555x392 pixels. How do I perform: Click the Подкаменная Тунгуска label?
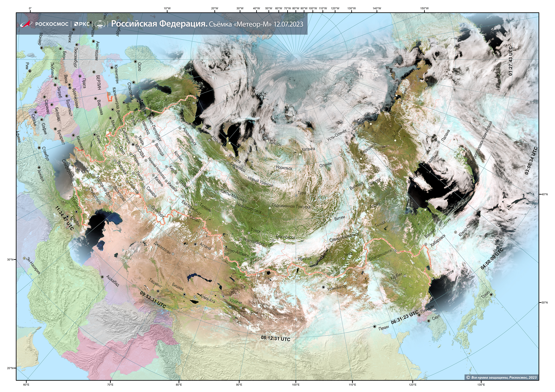pyautogui.click(x=291, y=206)
